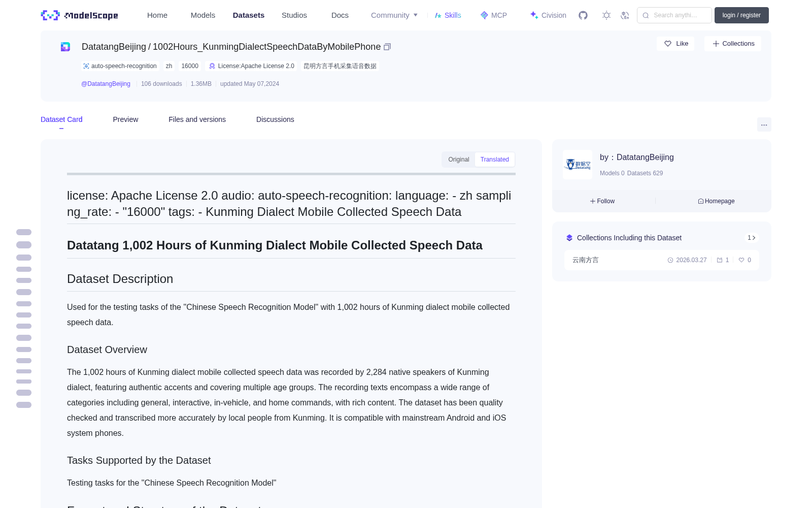
Task: Go to the Home page
Action: pos(157,15)
